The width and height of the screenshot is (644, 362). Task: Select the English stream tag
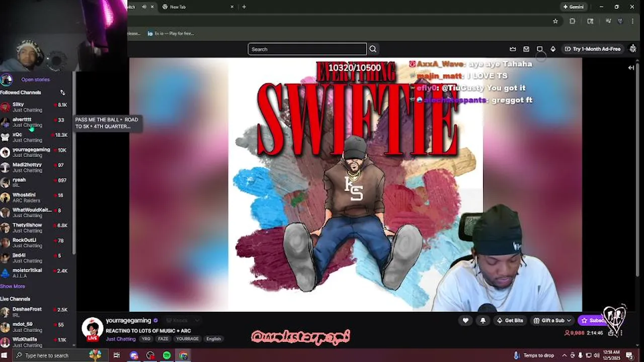tap(213, 339)
